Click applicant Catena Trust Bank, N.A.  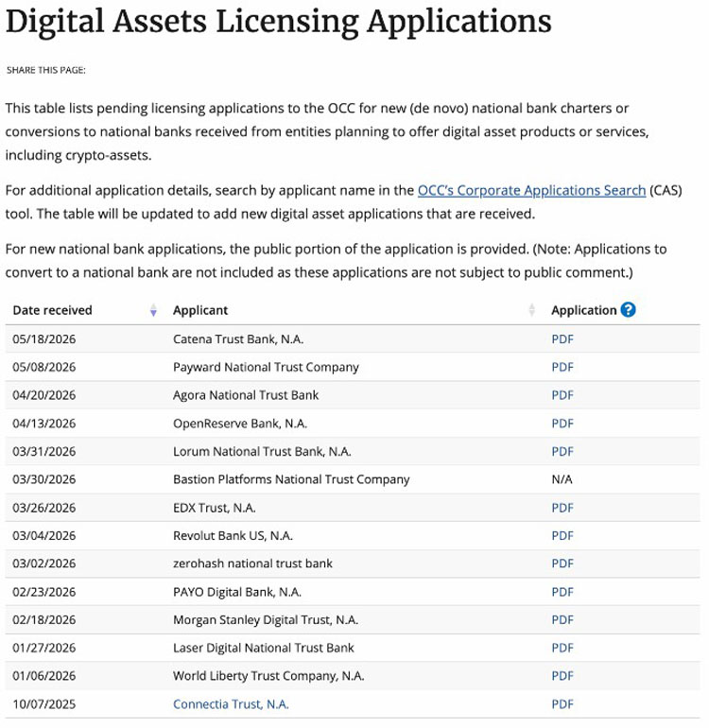pyautogui.click(x=238, y=339)
